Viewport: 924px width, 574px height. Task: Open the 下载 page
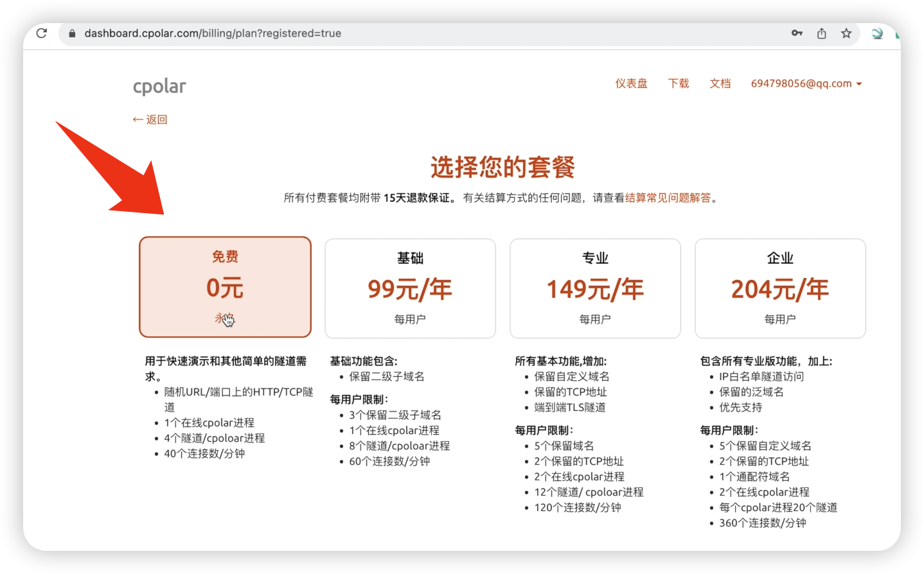[x=679, y=83]
